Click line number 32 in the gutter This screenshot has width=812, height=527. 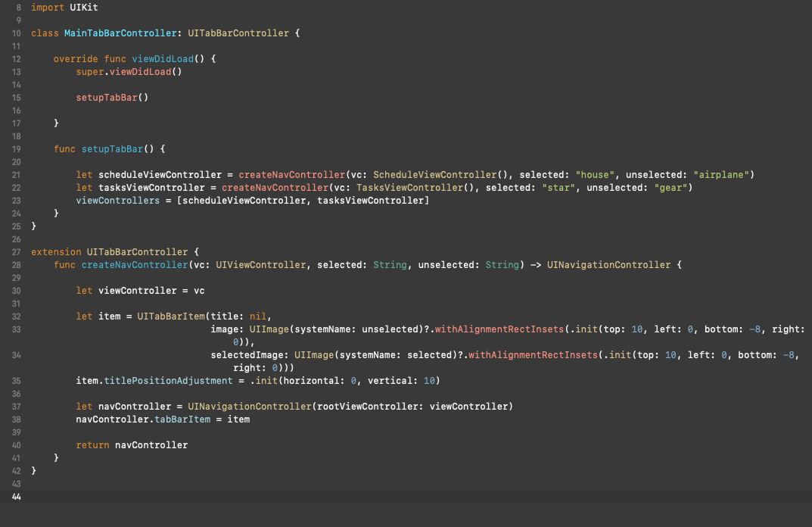(x=17, y=317)
